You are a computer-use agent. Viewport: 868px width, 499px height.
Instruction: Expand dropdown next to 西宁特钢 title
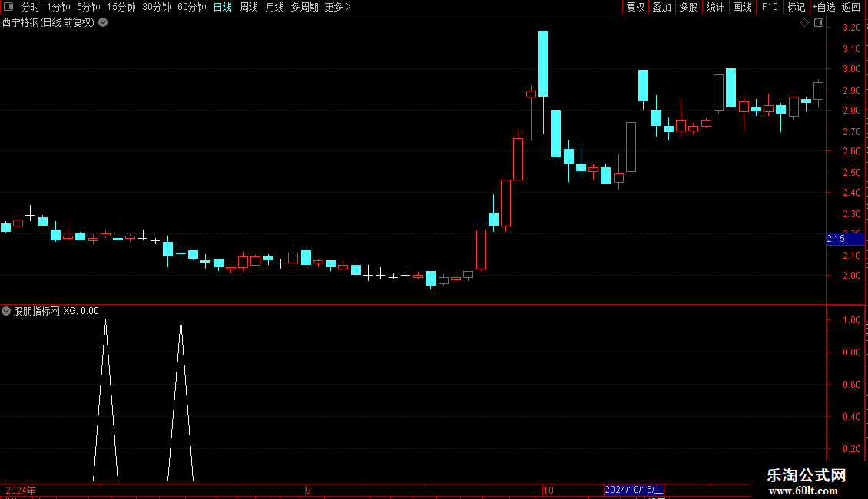(x=103, y=22)
